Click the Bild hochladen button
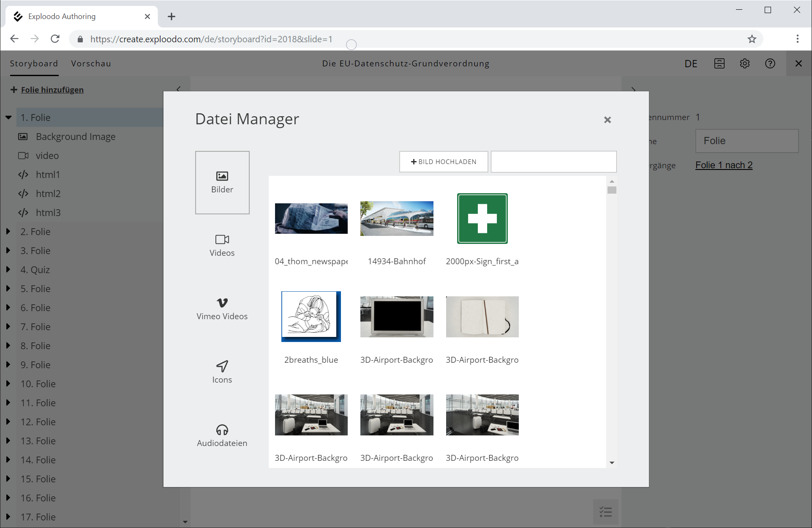Viewport: 812px width, 528px height. (x=444, y=161)
